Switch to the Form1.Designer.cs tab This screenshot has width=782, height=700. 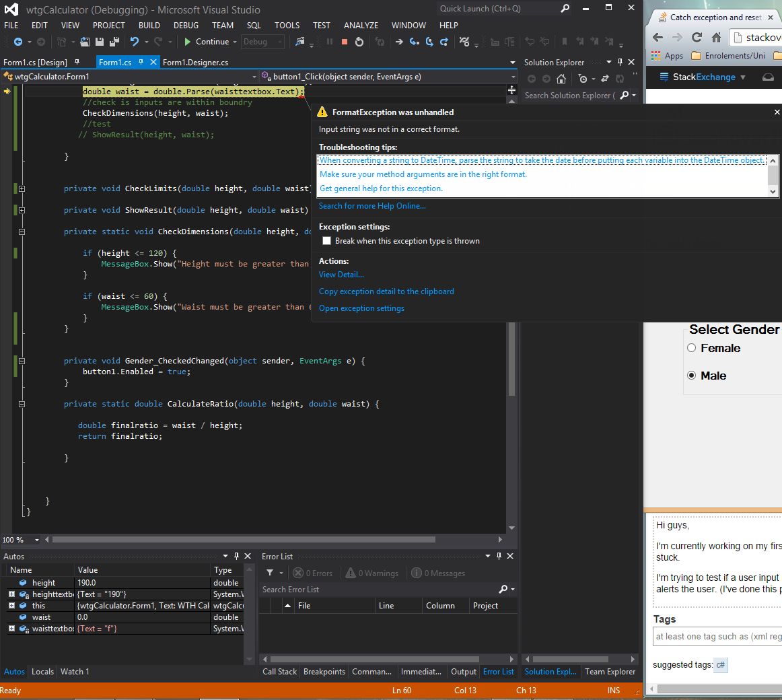click(x=195, y=63)
